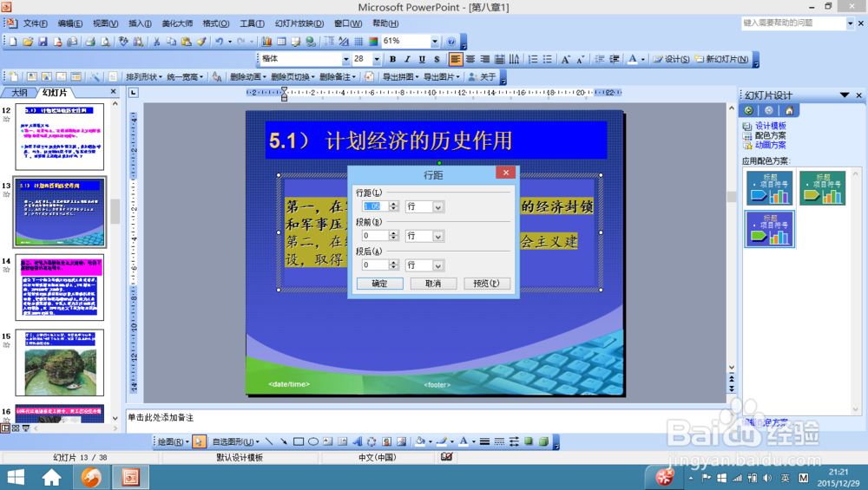Click the Print icon in toolbar
This screenshot has width=868, height=490.
pyautogui.click(x=90, y=42)
